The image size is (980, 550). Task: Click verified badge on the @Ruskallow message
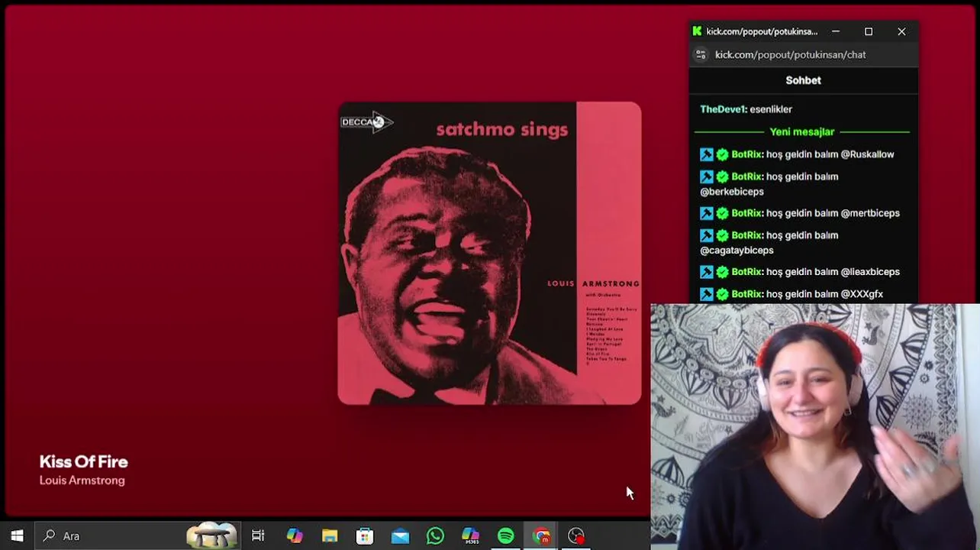pos(722,154)
